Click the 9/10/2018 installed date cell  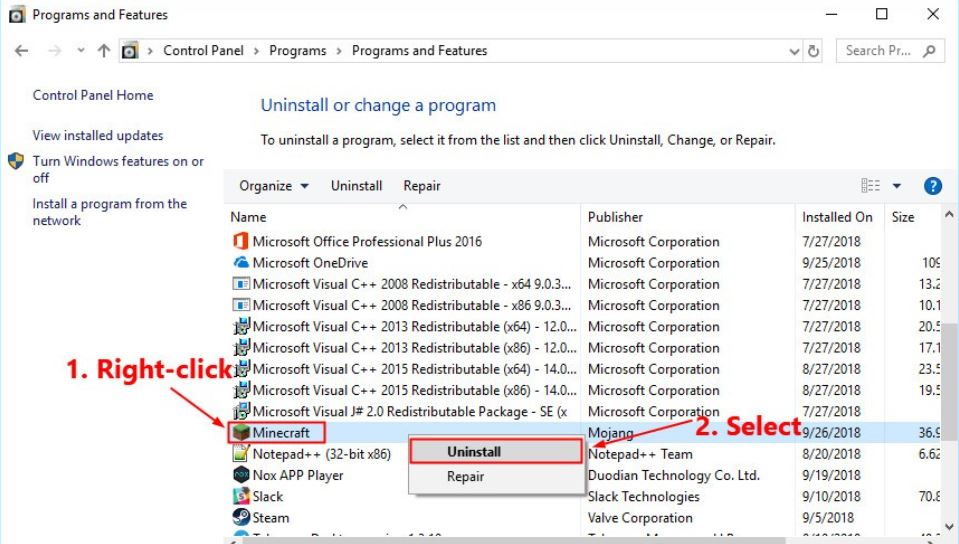point(831,496)
